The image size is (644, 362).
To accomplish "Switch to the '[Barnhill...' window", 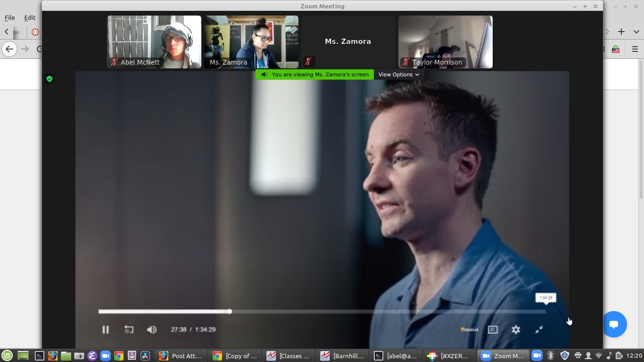I will pyautogui.click(x=343, y=356).
